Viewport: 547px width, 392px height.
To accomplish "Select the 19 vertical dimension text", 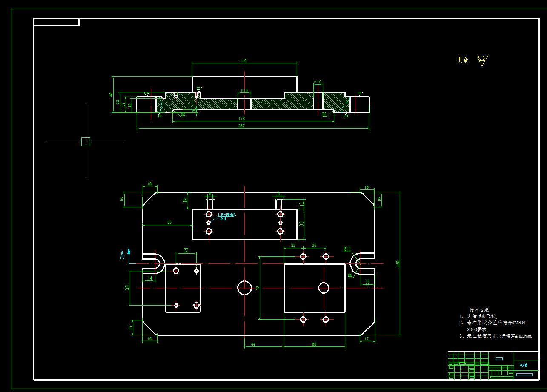I will click(186, 200).
